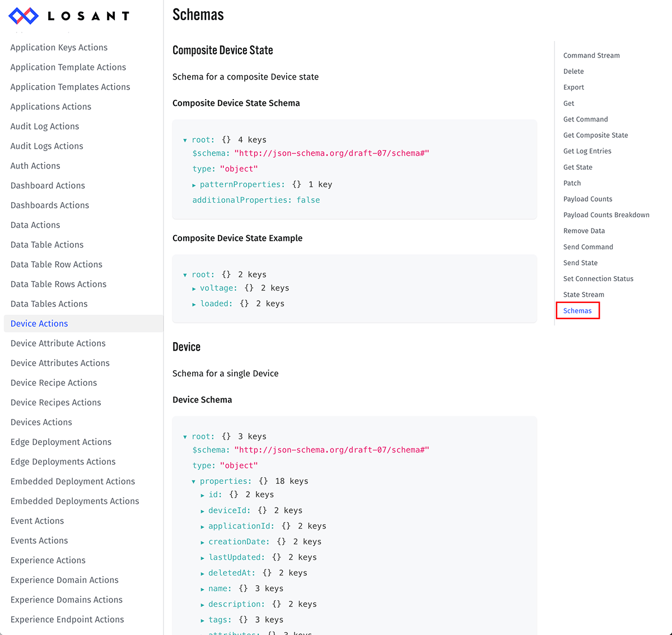Jump to Get Composite State section
The width and height of the screenshot is (672, 635).
(x=595, y=135)
